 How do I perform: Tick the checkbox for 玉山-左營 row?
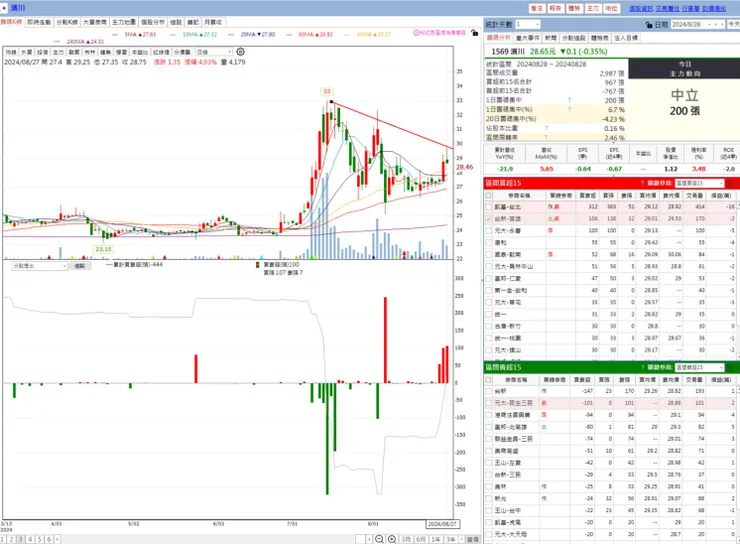coord(488,462)
